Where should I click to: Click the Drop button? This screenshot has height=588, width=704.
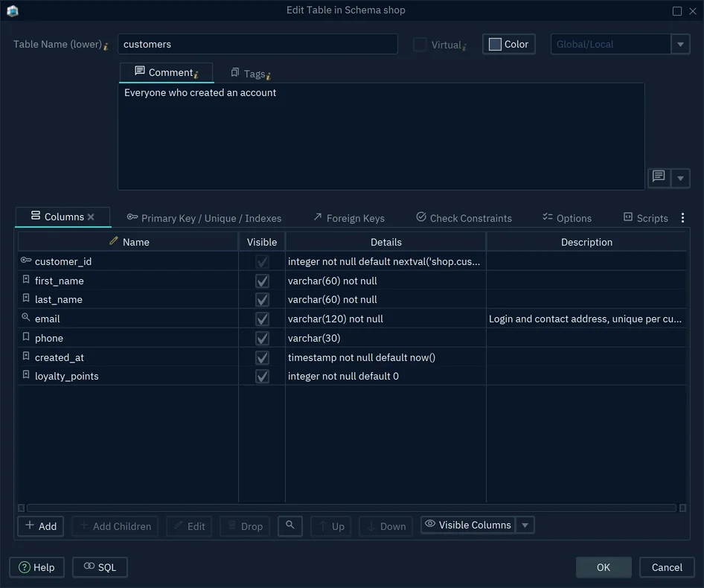[245, 526]
